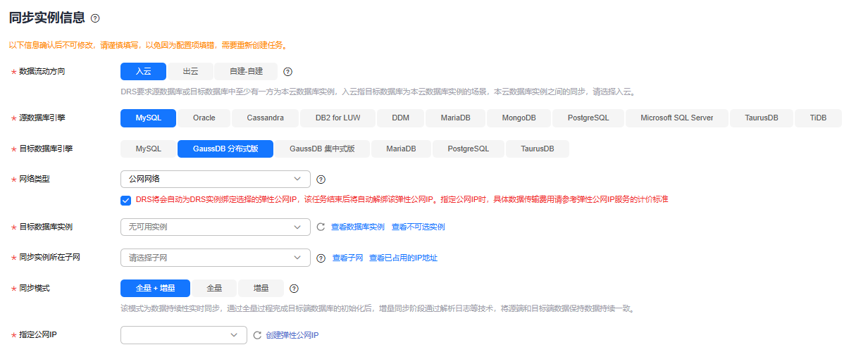Choose DB2 for LUW source engine
868x352 pixels.
tap(338, 118)
